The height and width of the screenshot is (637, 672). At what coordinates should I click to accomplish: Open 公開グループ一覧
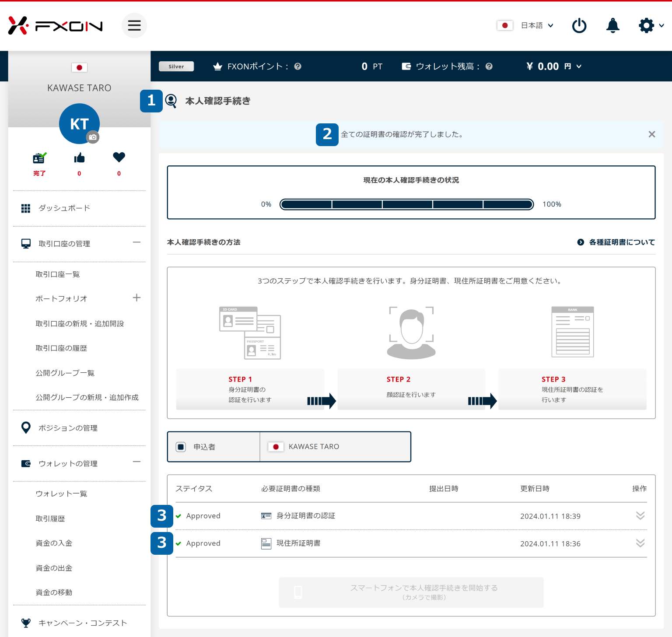(x=65, y=373)
